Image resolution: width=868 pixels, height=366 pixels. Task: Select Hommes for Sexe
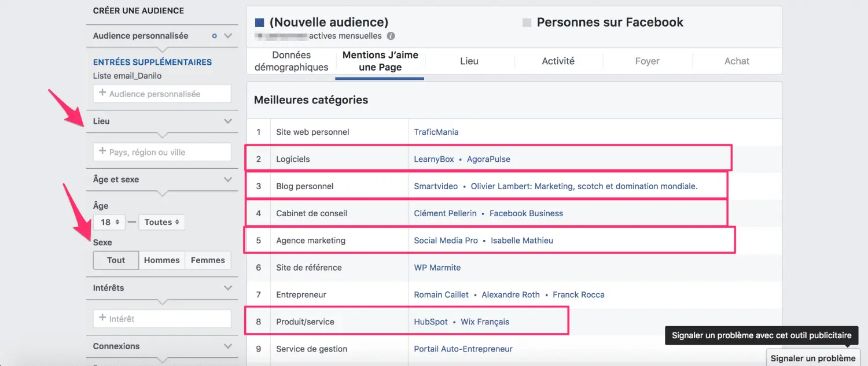click(161, 260)
